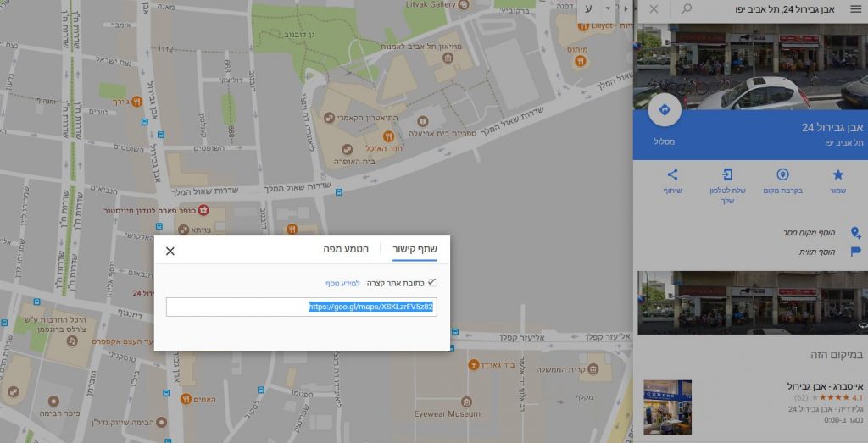Click the כיכר הבימה marker icon

[x=53, y=401]
